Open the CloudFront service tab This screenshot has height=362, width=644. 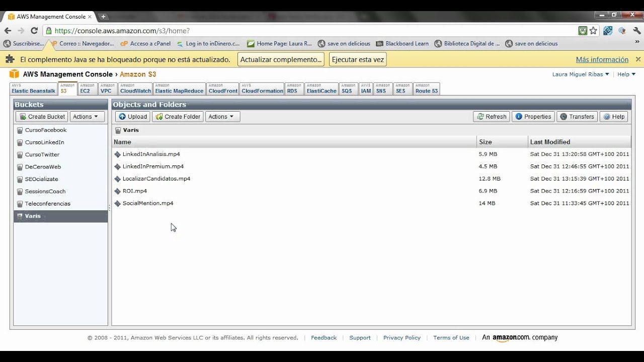click(223, 88)
